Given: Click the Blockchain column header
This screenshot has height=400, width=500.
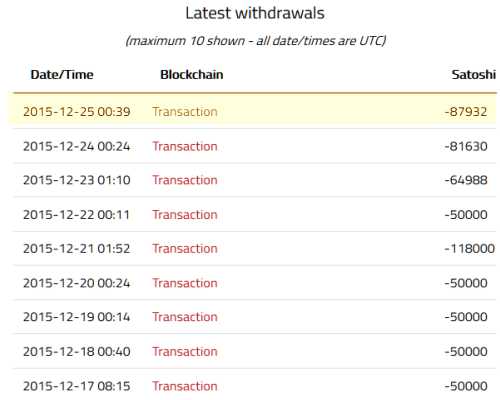Looking at the screenshot, I should tap(192, 75).
